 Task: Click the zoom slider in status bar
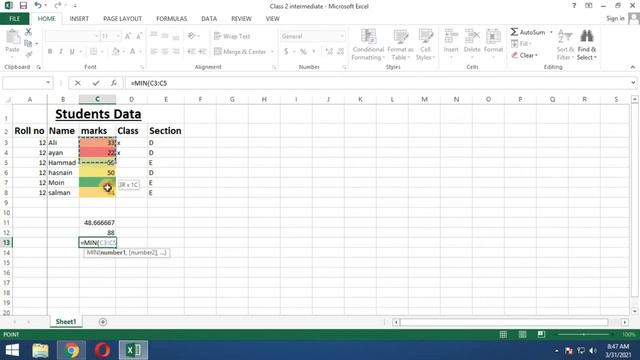tap(584, 334)
